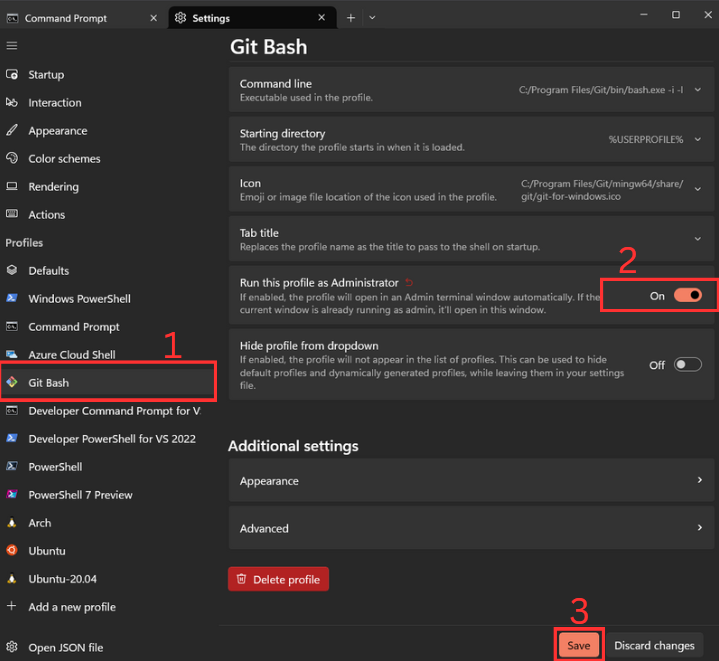
Task: Click the Azure Cloud Shell icon
Action: [12, 354]
